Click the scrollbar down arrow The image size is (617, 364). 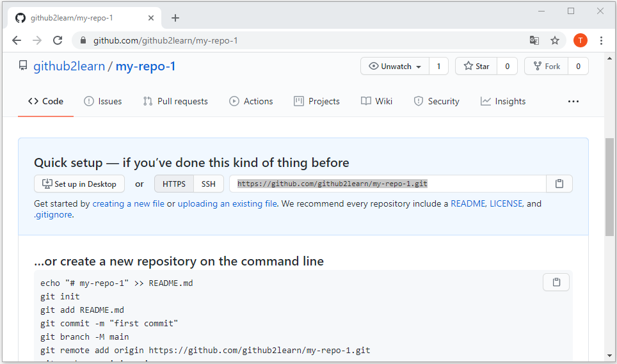point(609,356)
